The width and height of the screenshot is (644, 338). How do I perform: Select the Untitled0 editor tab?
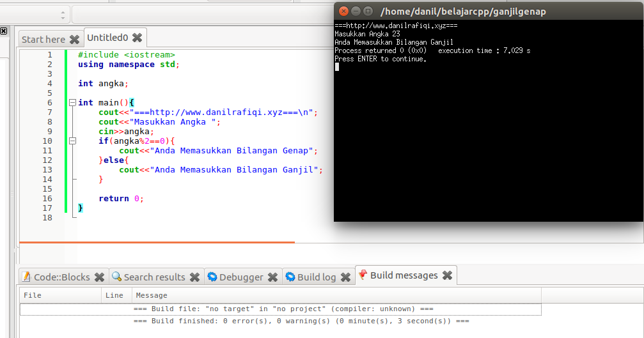coord(107,38)
